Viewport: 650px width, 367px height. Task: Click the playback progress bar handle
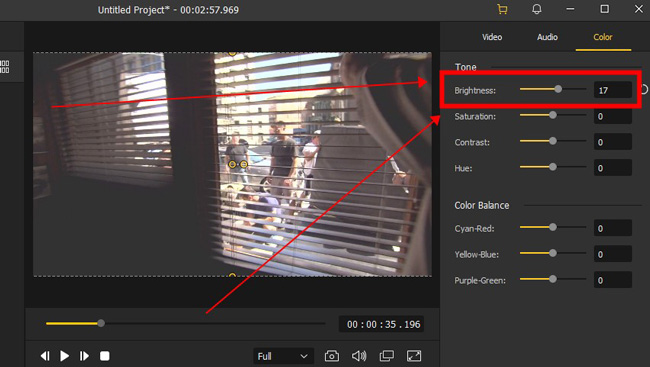[x=101, y=323]
